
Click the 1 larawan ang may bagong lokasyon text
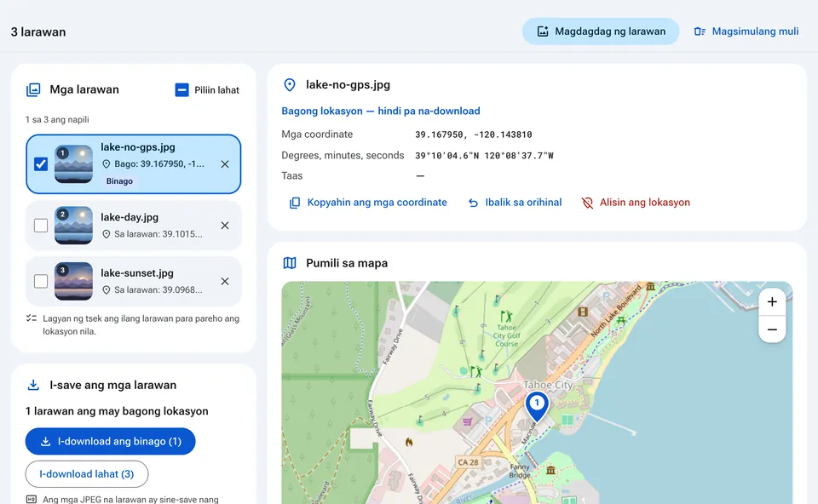point(117,411)
